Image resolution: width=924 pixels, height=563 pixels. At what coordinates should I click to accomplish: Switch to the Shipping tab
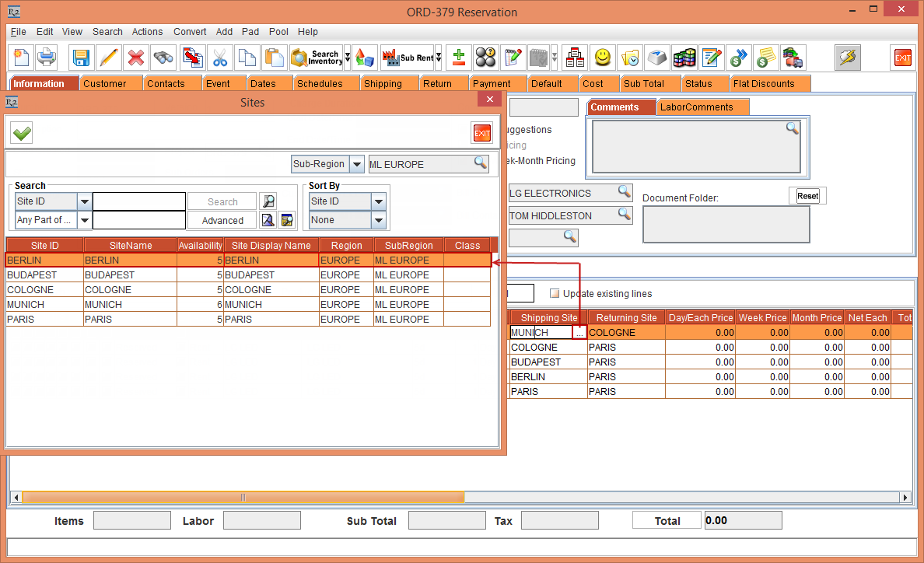click(x=383, y=83)
